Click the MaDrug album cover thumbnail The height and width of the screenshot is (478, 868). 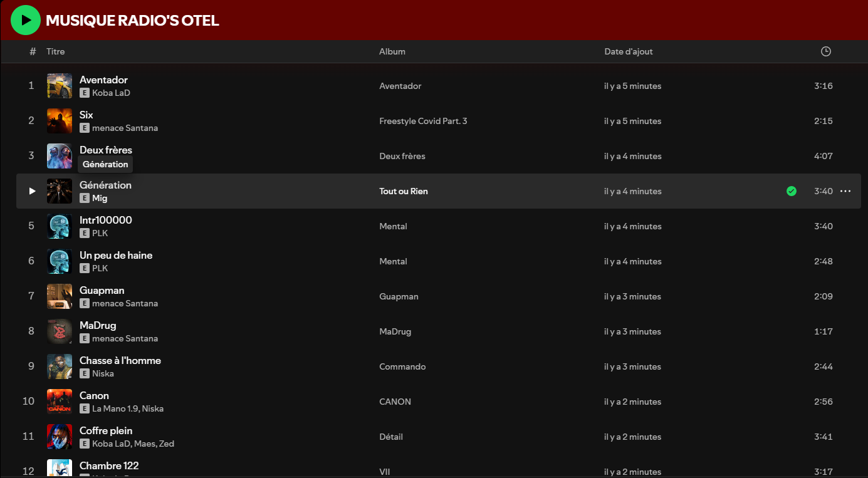[60, 331]
